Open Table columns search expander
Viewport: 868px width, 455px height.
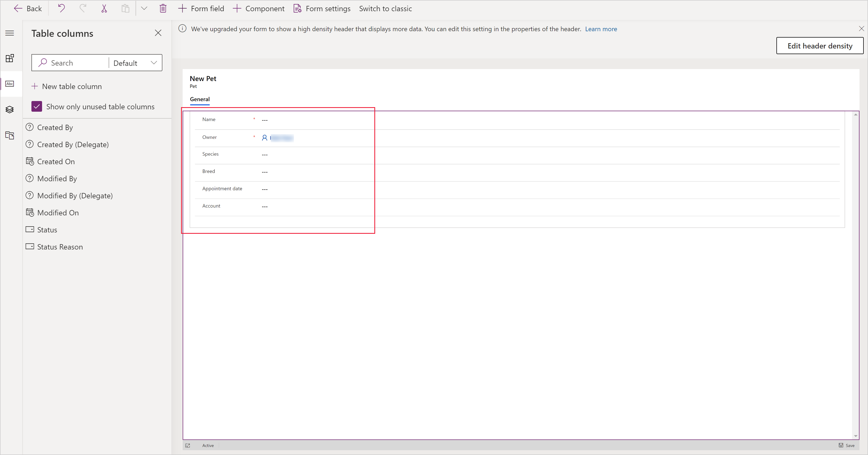click(154, 63)
